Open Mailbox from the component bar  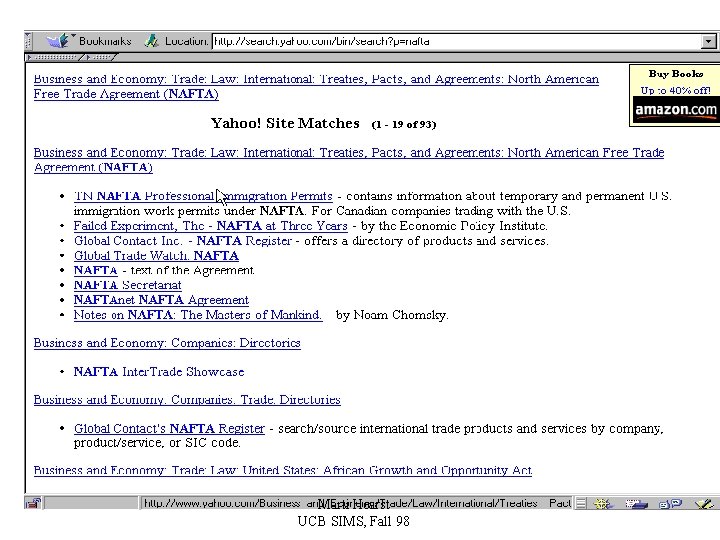636,504
